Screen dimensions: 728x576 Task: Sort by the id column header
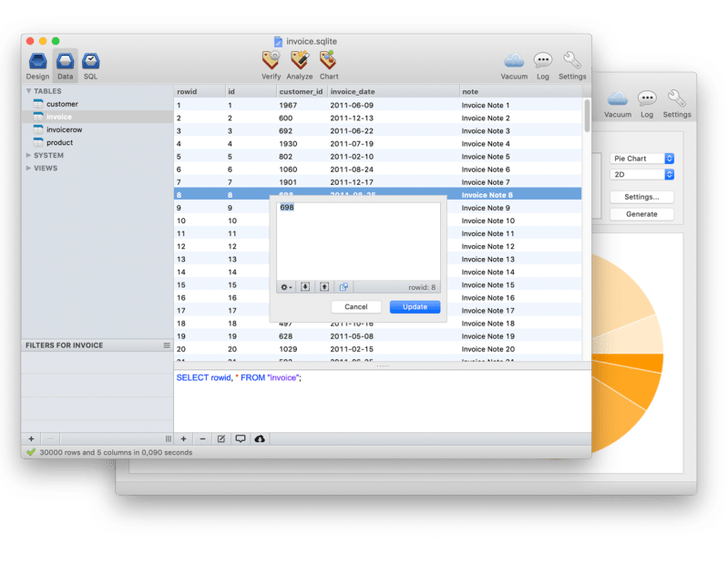251,91
